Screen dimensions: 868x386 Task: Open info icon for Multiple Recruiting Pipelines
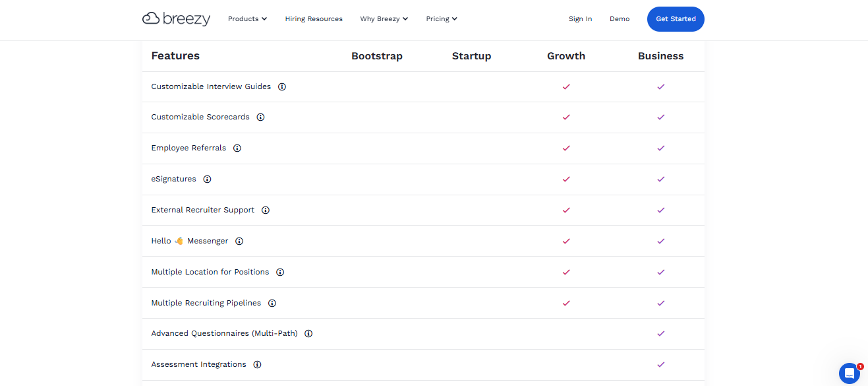point(272,304)
